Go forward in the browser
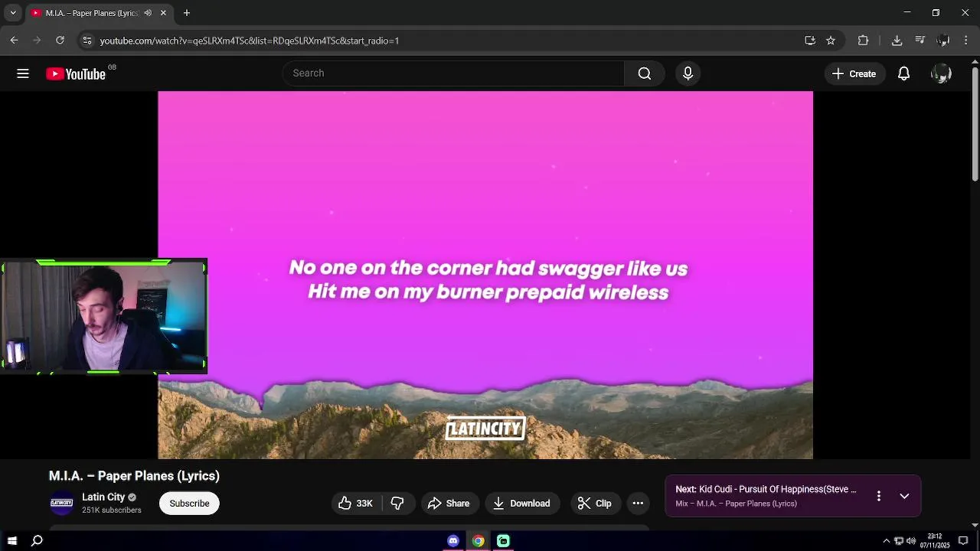The width and height of the screenshot is (980, 551). click(x=37, y=41)
